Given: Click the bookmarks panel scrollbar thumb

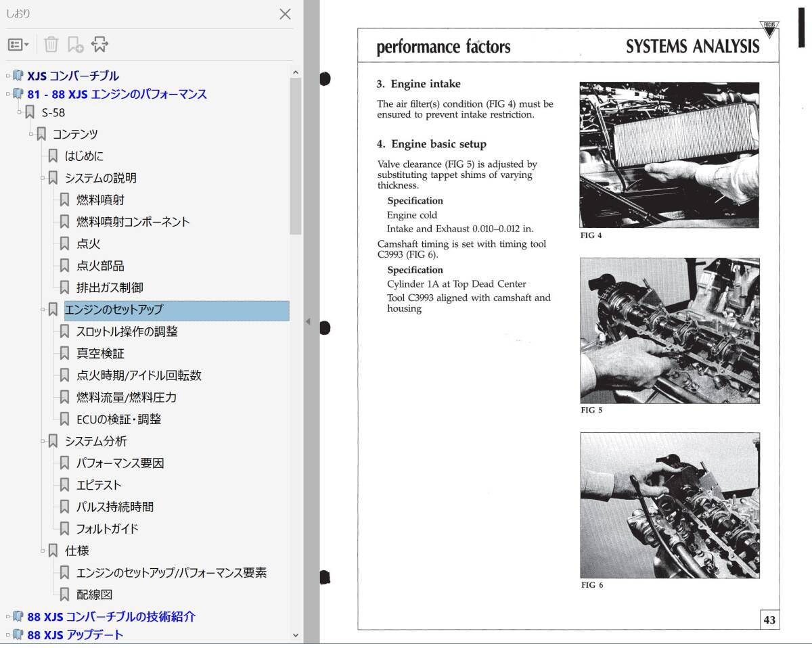Looking at the screenshot, I should pyautogui.click(x=295, y=156).
